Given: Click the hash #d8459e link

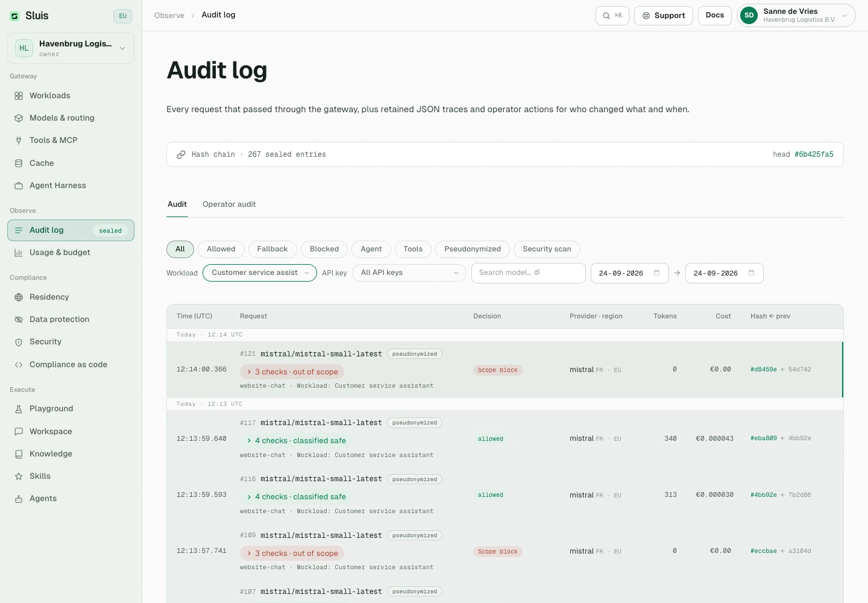Looking at the screenshot, I should tap(764, 370).
